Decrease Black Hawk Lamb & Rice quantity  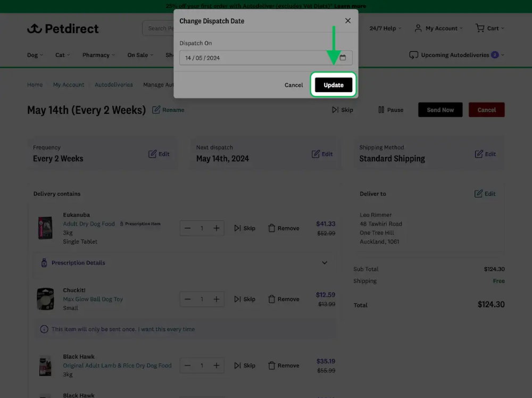pos(187,366)
